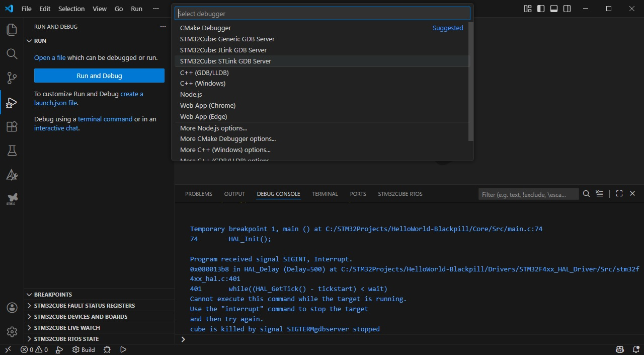Open the overflow menu in title bar

coord(156,9)
